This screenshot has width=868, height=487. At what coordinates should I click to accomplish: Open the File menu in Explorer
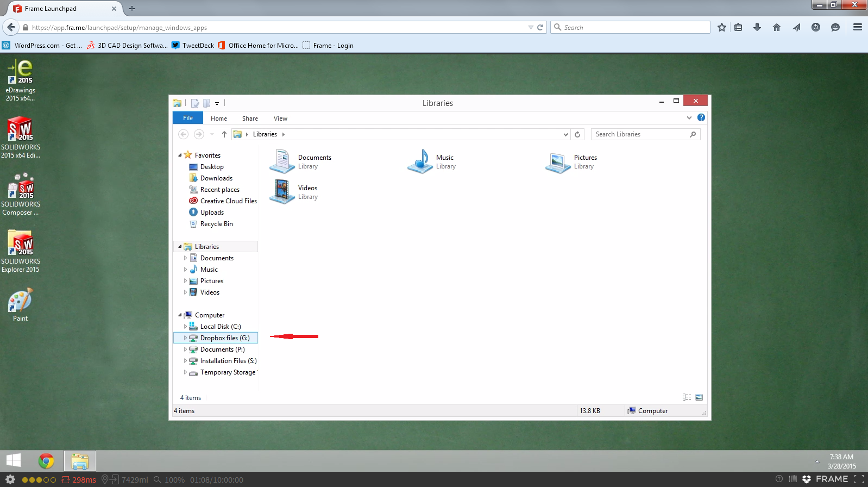[188, 118]
